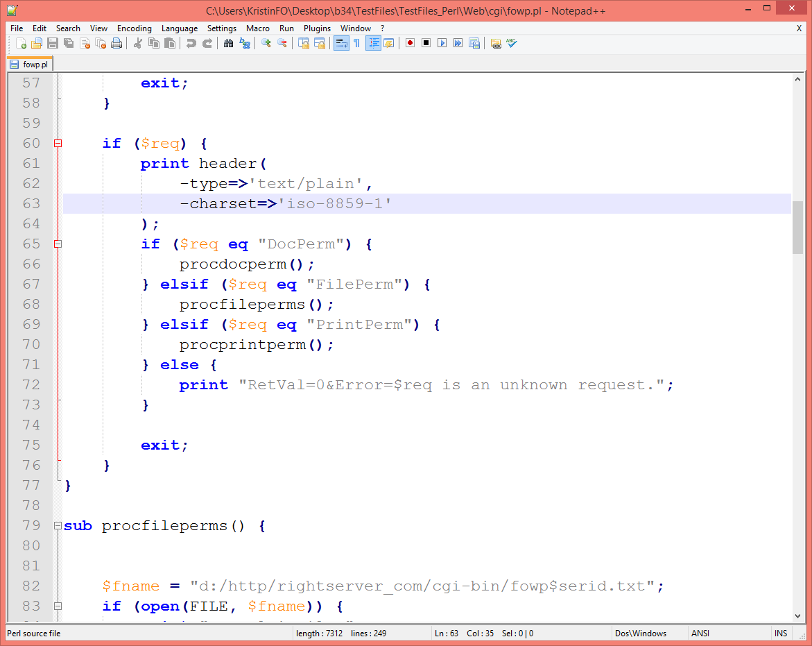Open the ? help menu
This screenshot has height=646, width=812.
tap(383, 28)
